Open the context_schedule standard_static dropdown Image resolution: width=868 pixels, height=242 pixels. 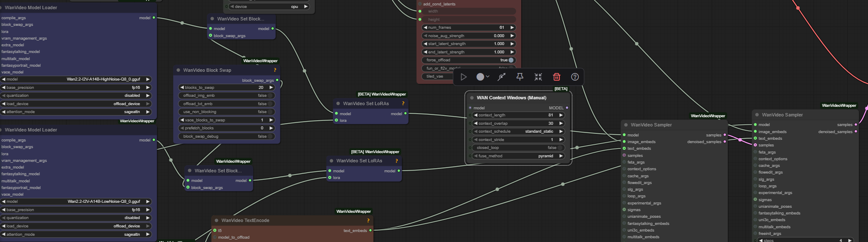tap(519, 131)
